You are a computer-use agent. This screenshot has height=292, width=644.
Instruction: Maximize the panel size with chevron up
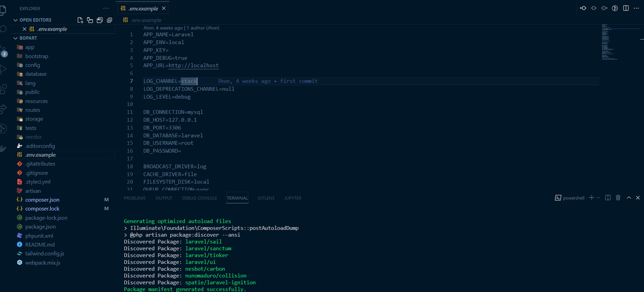629,198
